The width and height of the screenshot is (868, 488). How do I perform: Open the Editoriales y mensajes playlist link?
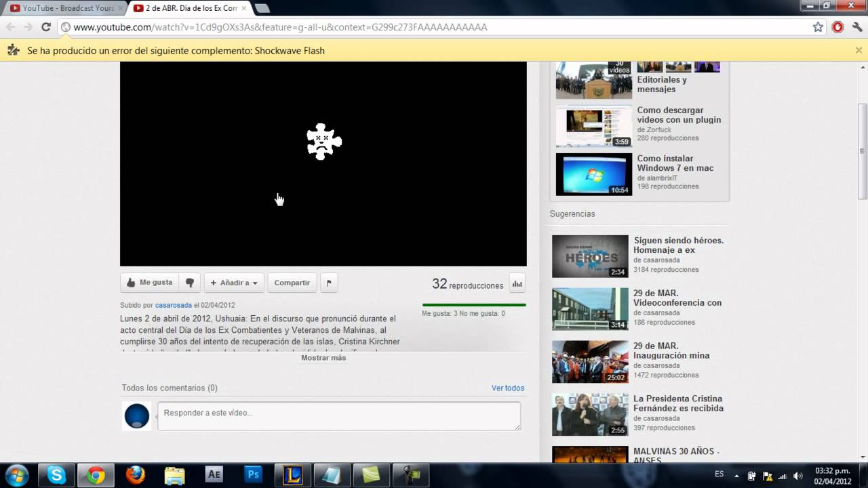pyautogui.click(x=662, y=85)
